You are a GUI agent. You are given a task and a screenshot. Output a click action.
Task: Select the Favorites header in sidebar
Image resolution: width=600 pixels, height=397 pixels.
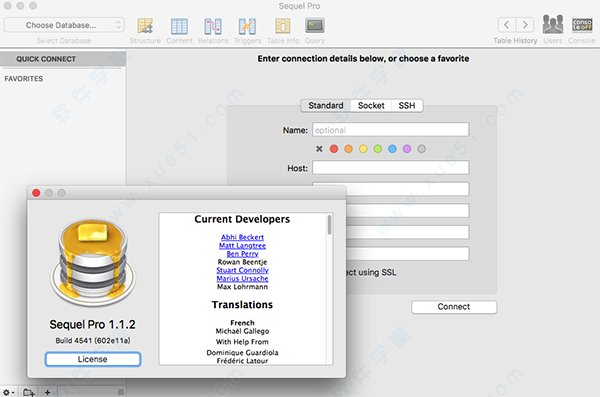pyautogui.click(x=24, y=78)
